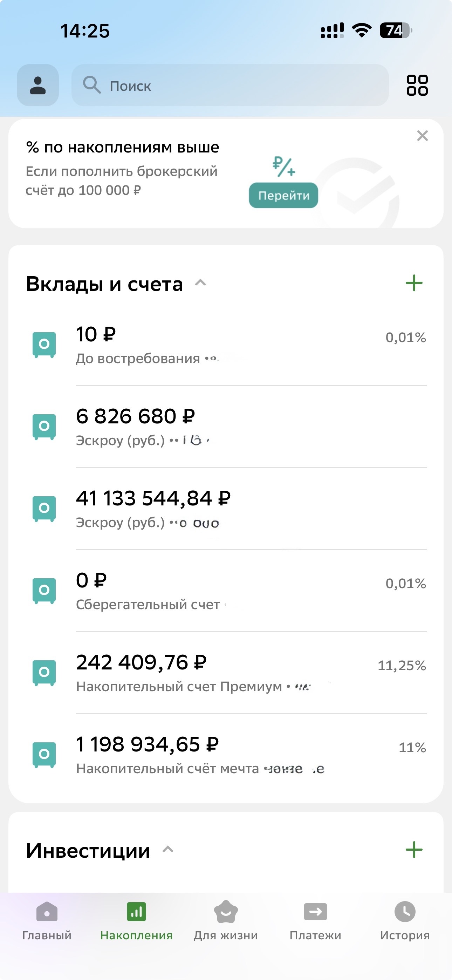The width and height of the screenshot is (452, 980).
Task: Collapse the Инвестиции section
Action: 168,850
